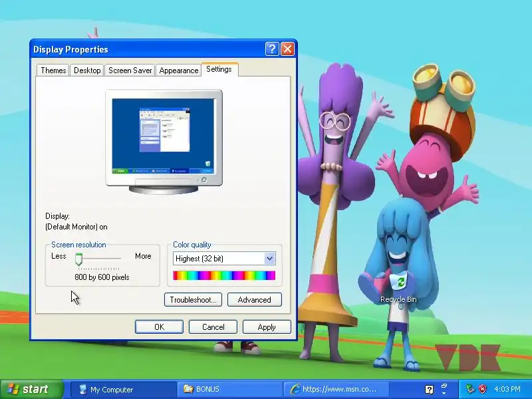Click the monitor preview image
The height and width of the screenshot is (399, 532).
pyautogui.click(x=164, y=142)
